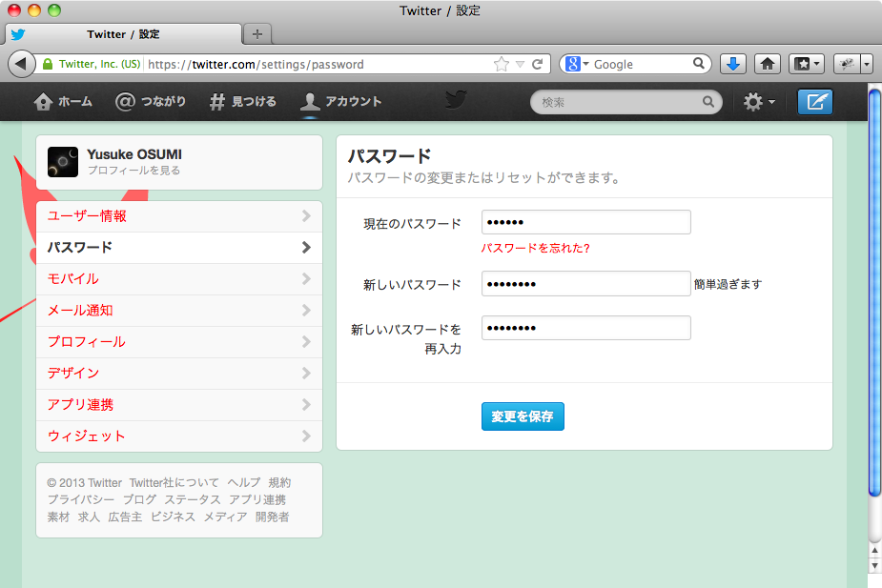Image resolution: width=882 pixels, height=588 pixels.
Task: Compose a new tweet with blue button
Action: coord(815,102)
